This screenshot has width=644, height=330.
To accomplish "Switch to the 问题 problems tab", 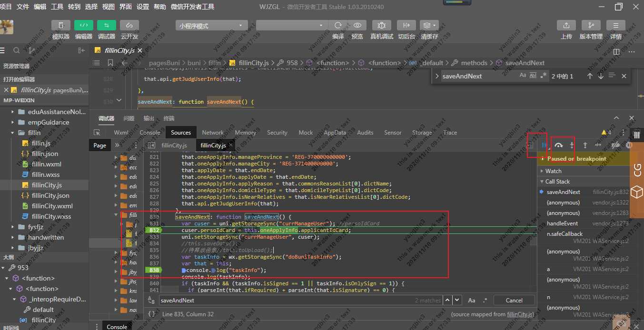I will coord(129,118).
